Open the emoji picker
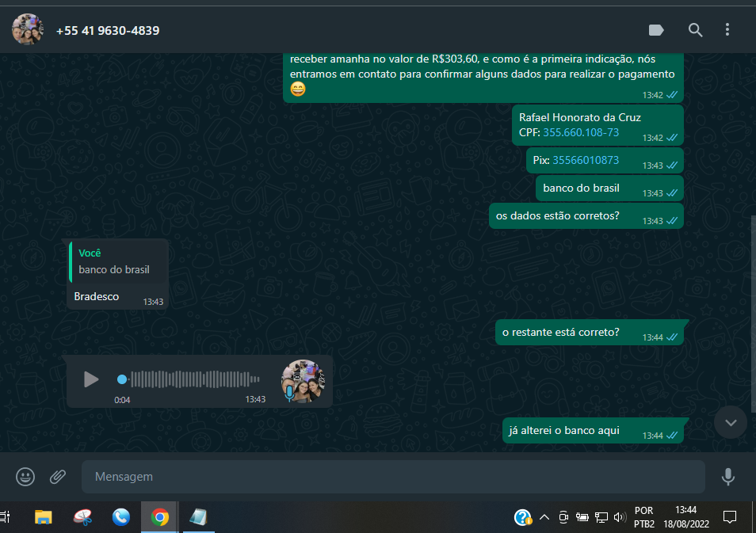Image resolution: width=756 pixels, height=533 pixels. click(25, 477)
